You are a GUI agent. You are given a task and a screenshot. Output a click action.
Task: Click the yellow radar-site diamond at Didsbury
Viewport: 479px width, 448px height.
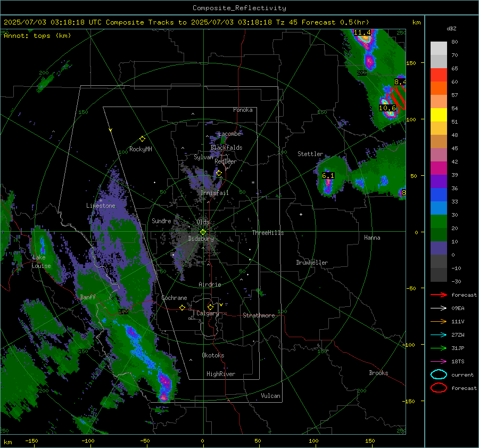203,232
